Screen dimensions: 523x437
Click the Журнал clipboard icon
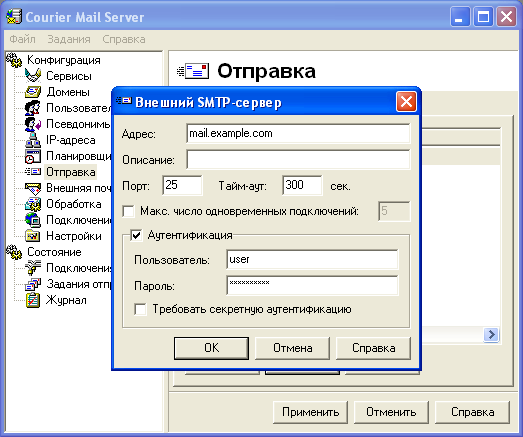[33, 300]
